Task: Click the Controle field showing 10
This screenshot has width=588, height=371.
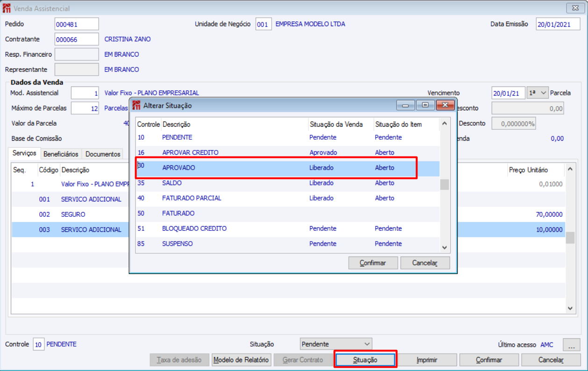Action: 38,344
